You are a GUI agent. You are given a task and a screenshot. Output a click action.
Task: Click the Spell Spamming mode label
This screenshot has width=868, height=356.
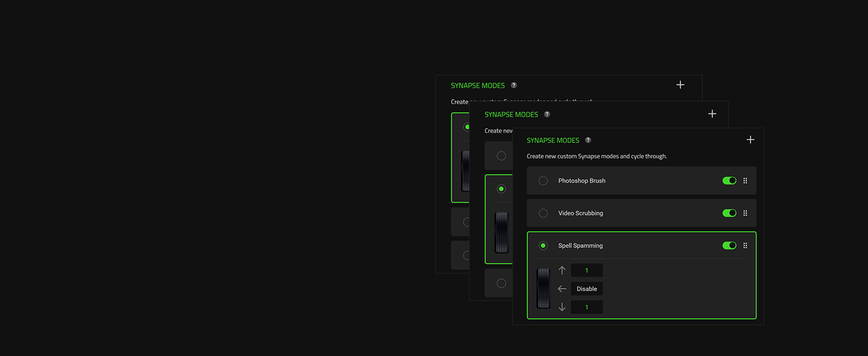(580, 246)
